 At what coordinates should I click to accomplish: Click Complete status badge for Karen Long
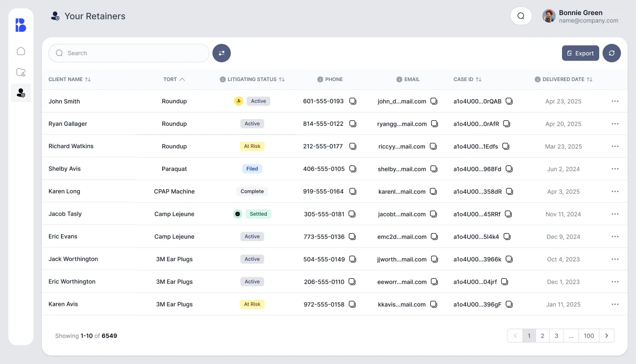pyautogui.click(x=252, y=191)
